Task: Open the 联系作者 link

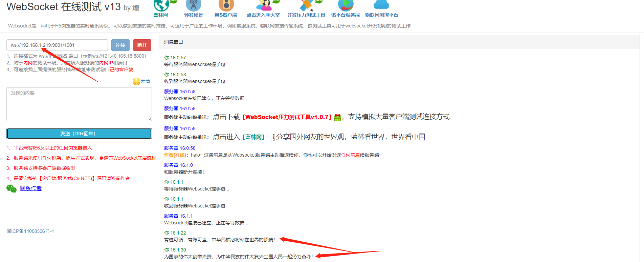Action: click(x=31, y=188)
